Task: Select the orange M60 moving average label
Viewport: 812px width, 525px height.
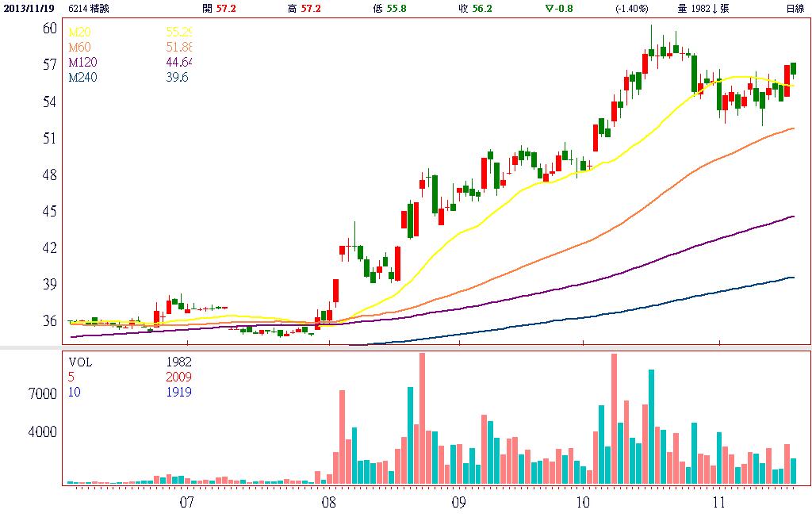Action: click(x=79, y=48)
